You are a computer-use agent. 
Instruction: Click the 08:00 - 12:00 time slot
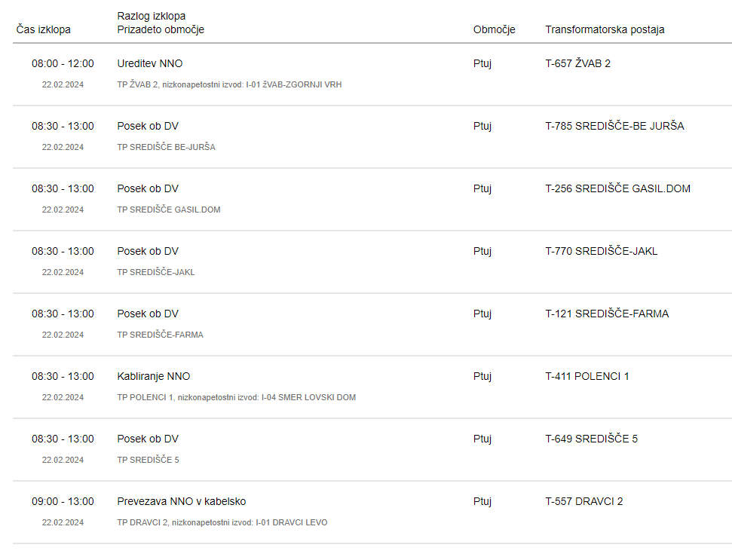[x=63, y=63]
